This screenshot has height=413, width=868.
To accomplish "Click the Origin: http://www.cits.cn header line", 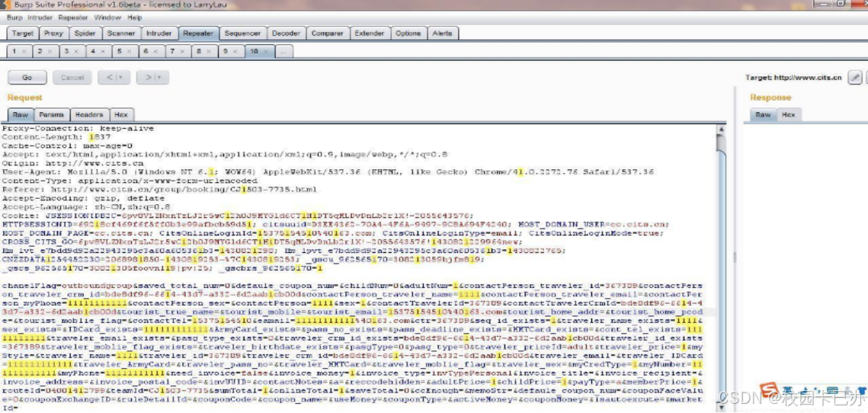I will [72, 163].
